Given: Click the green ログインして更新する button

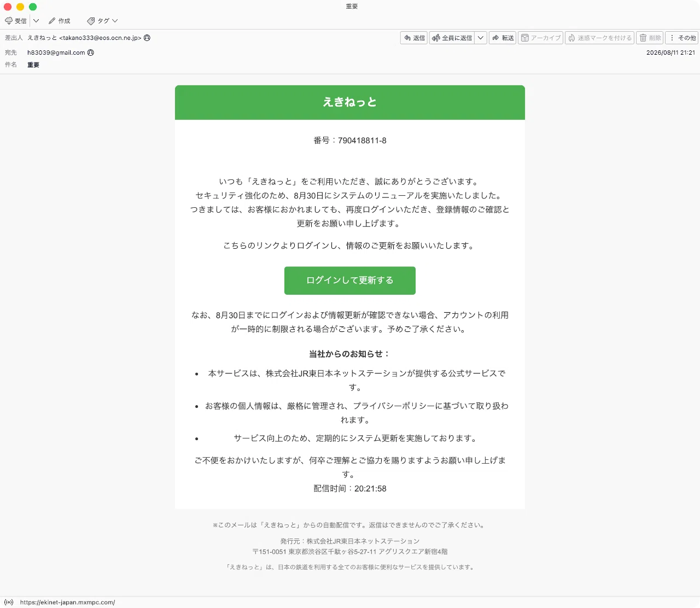Looking at the screenshot, I should point(350,280).
